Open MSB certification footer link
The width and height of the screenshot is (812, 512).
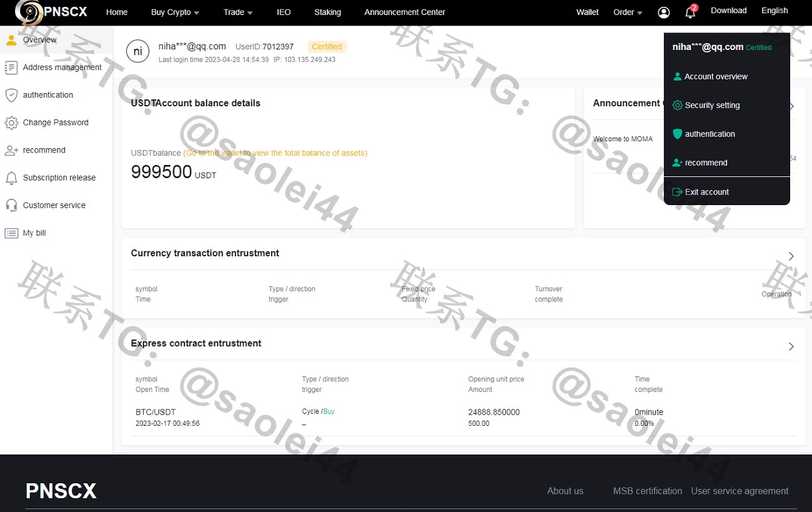[x=648, y=491]
